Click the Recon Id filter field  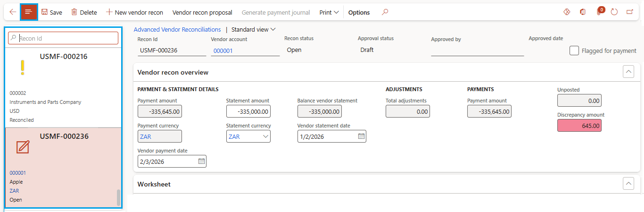66,38
